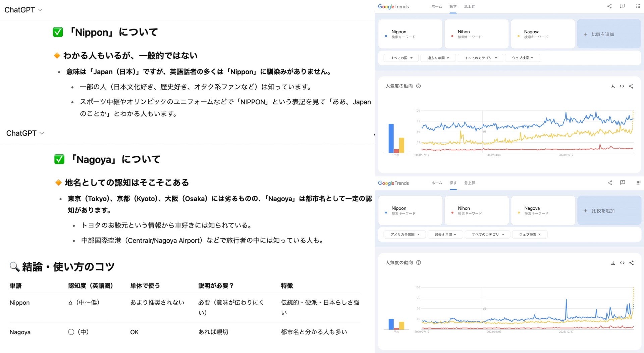Open ウェブ検索 dropdown in upper panel
The image size is (644, 353).
pyautogui.click(x=523, y=58)
